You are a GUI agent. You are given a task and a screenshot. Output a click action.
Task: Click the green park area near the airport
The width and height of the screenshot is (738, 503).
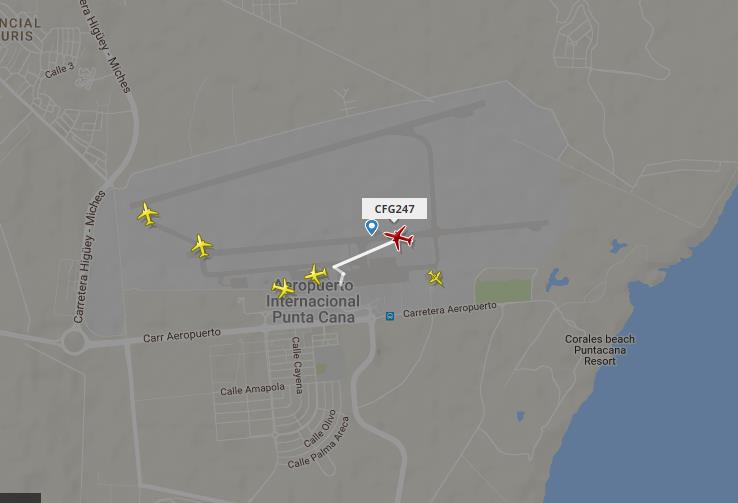click(503, 291)
